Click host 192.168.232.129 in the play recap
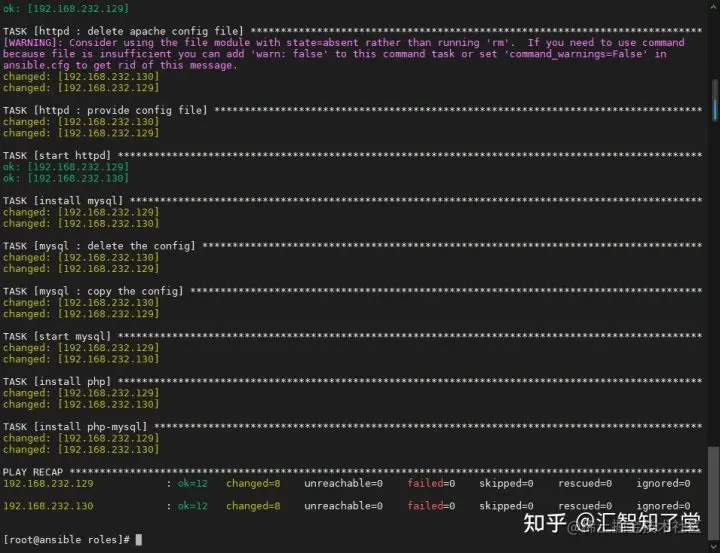The height and width of the screenshot is (553, 720). coord(48,483)
